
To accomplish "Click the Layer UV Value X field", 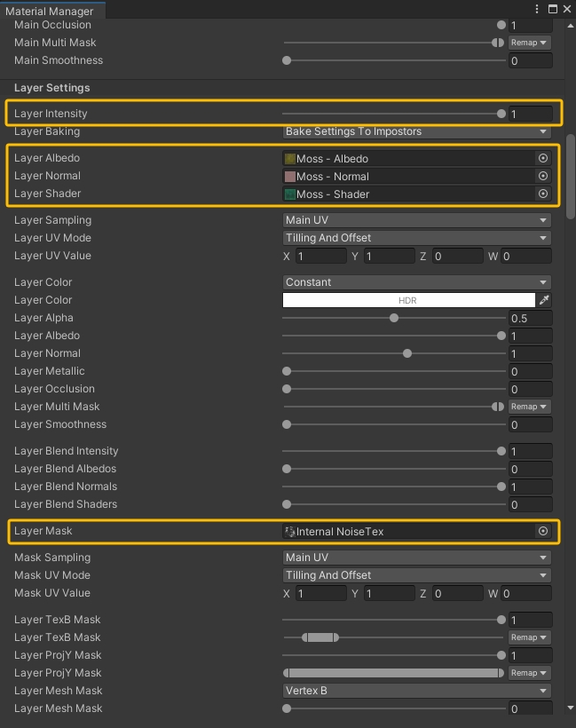I will point(320,256).
